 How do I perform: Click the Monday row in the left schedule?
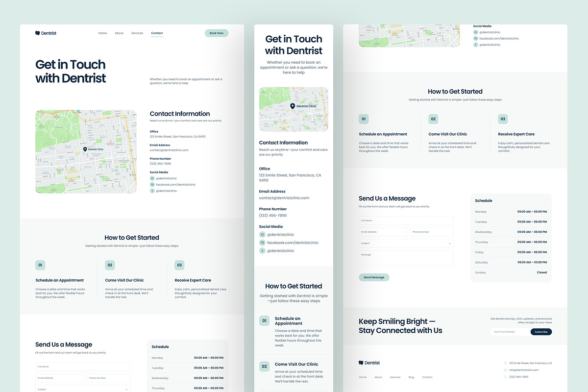point(188,358)
